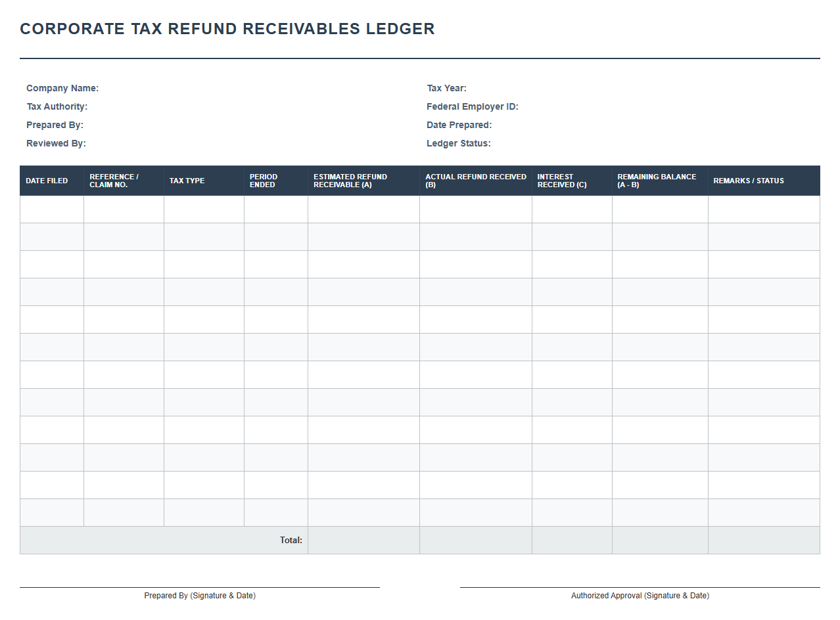Click the Corporate Tax Refund Receivables Ledger title

pyautogui.click(x=227, y=29)
